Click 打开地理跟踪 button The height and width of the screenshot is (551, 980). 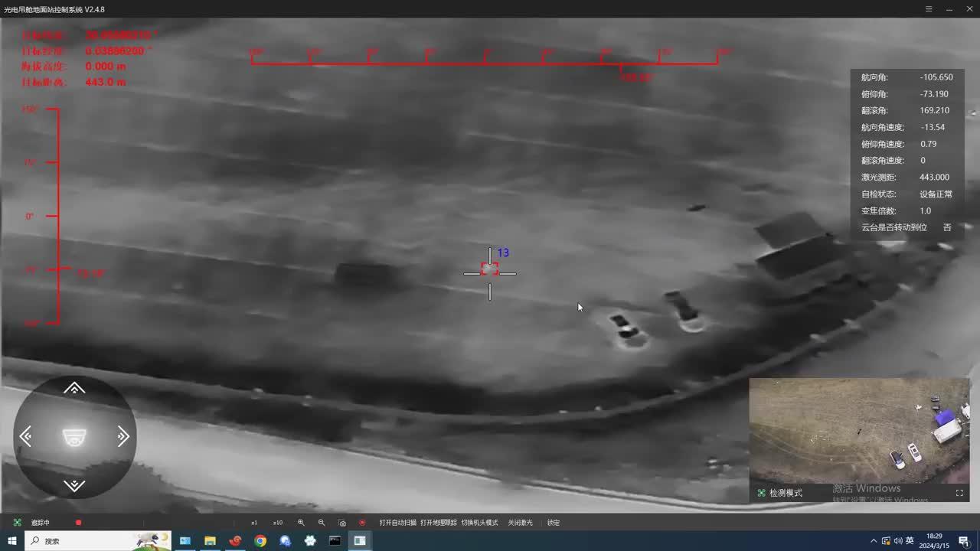[439, 523]
